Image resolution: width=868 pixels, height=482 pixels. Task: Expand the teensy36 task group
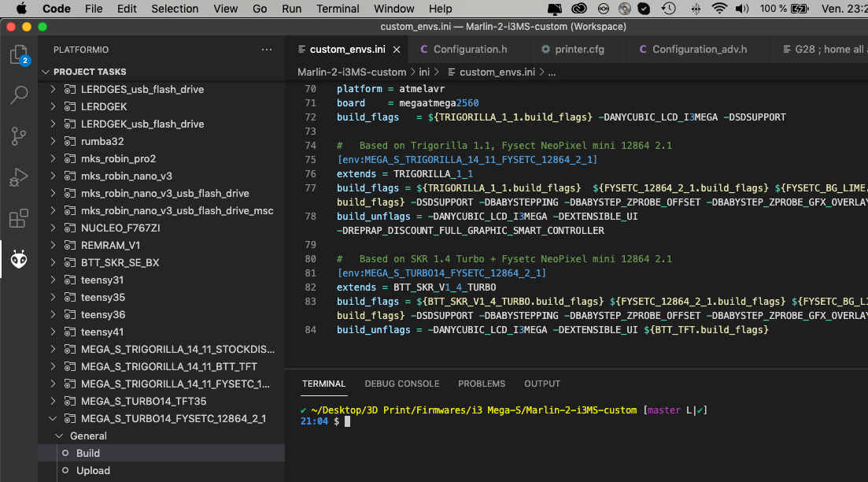[54, 315]
